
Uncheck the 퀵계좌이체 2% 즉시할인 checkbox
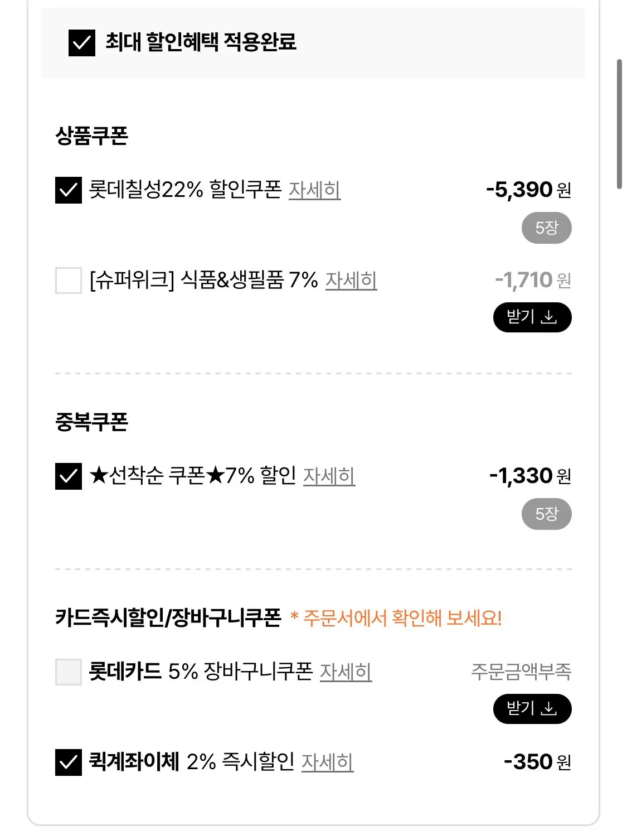click(x=69, y=762)
